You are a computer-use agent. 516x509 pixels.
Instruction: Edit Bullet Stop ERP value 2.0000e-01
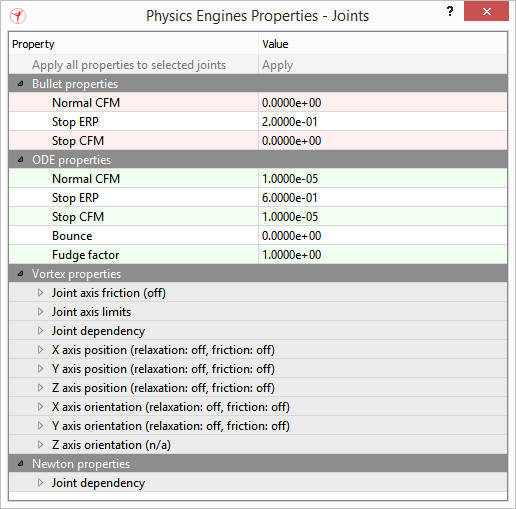383,122
